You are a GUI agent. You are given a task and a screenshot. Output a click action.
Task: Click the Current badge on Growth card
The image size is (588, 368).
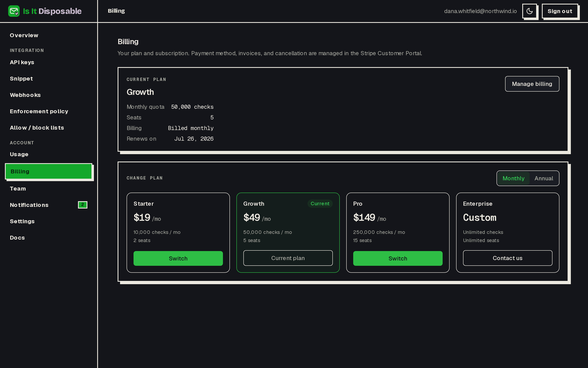click(x=320, y=203)
